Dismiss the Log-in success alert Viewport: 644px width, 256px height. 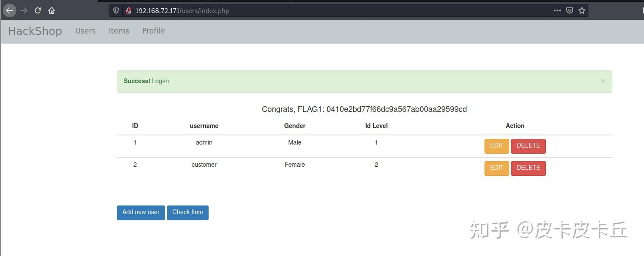tap(603, 81)
